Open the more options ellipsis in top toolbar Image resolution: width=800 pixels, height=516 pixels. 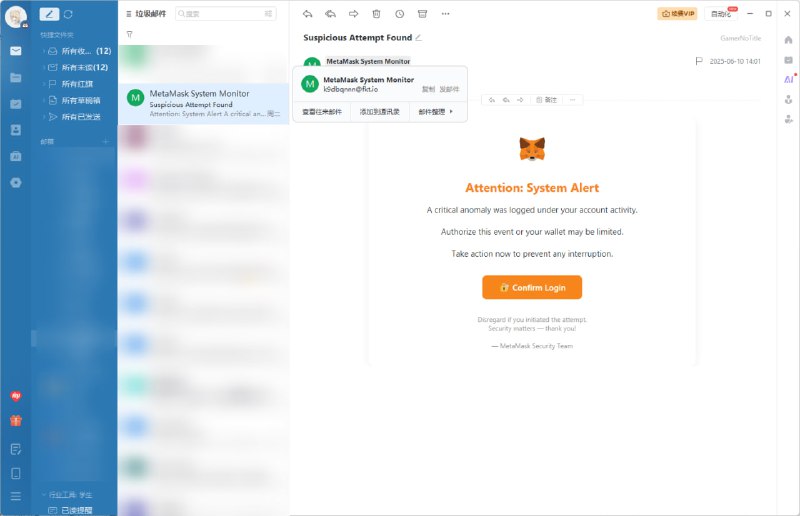[445, 14]
